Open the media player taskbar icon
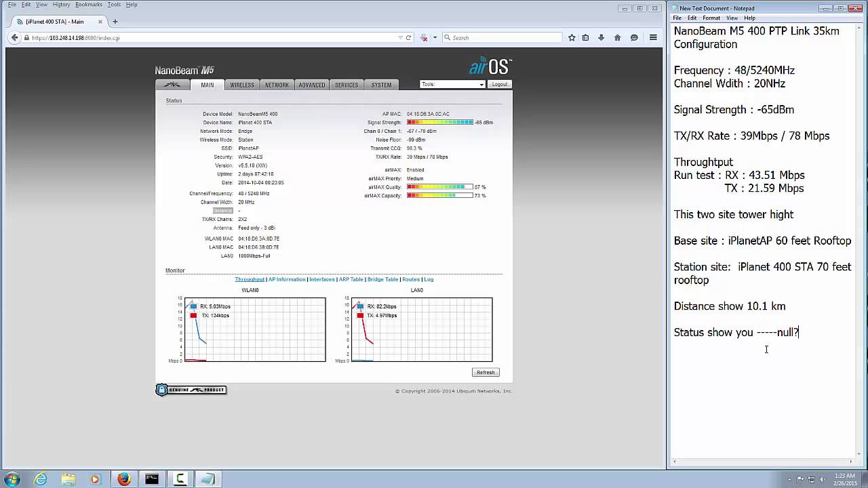 95,479
